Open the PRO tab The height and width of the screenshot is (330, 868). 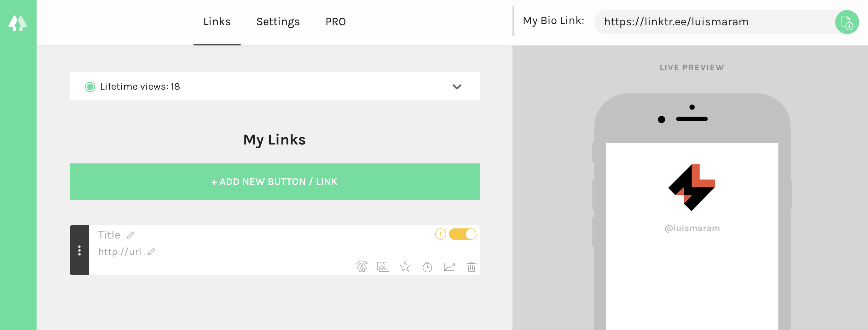click(335, 22)
